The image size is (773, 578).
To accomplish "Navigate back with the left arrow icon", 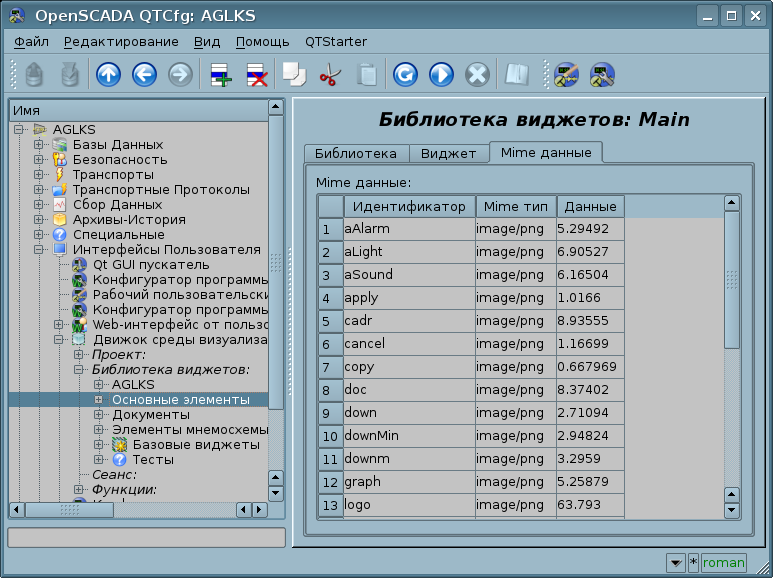I will click(144, 75).
